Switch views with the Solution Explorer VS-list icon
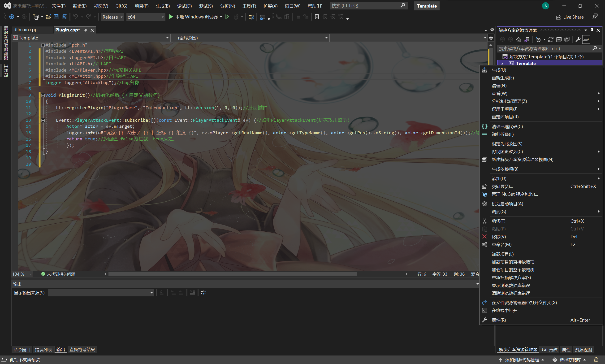 pos(527,39)
